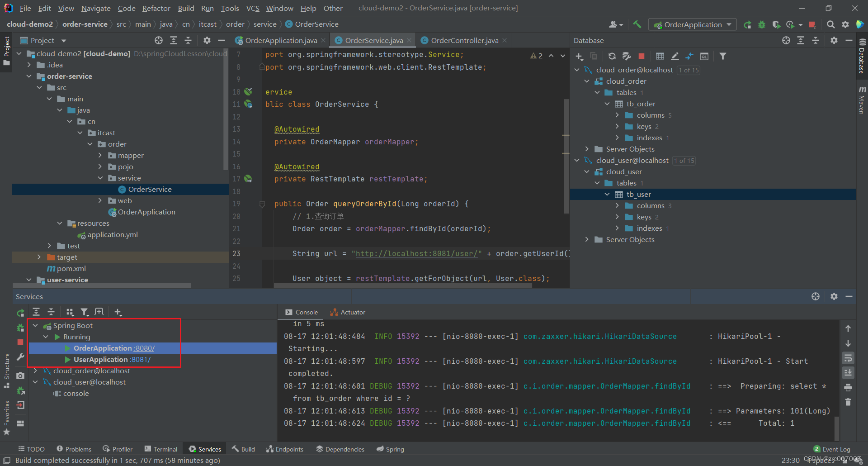Open the Event Log

pos(832,449)
